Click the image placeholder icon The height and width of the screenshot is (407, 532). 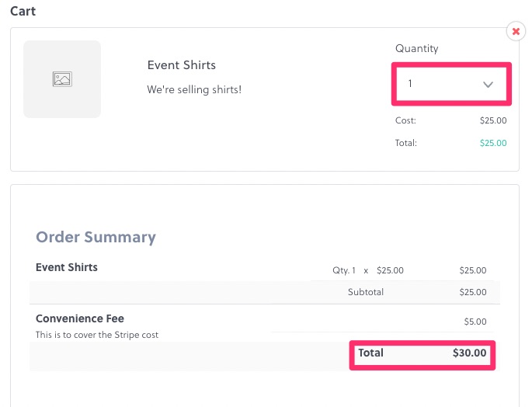pos(62,79)
